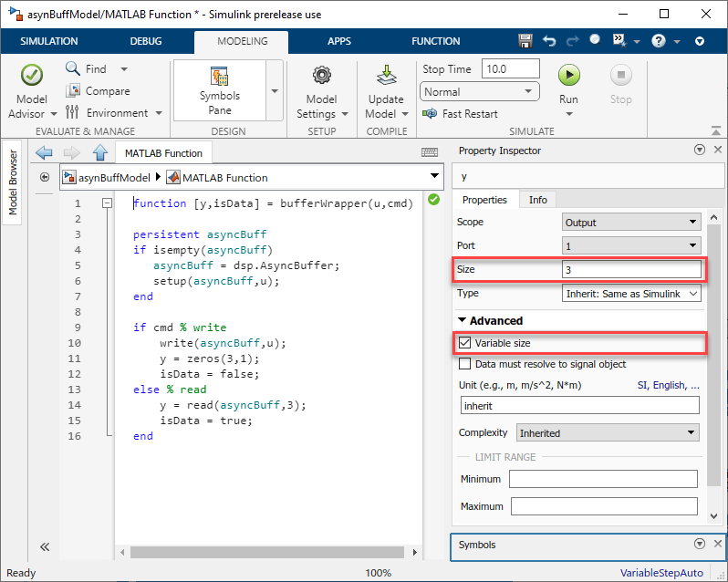Navigate up to parent with up arrow

[100, 152]
